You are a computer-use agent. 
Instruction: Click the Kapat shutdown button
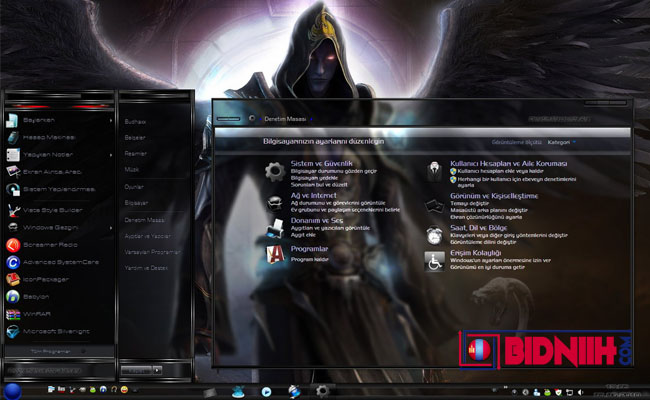(x=137, y=370)
